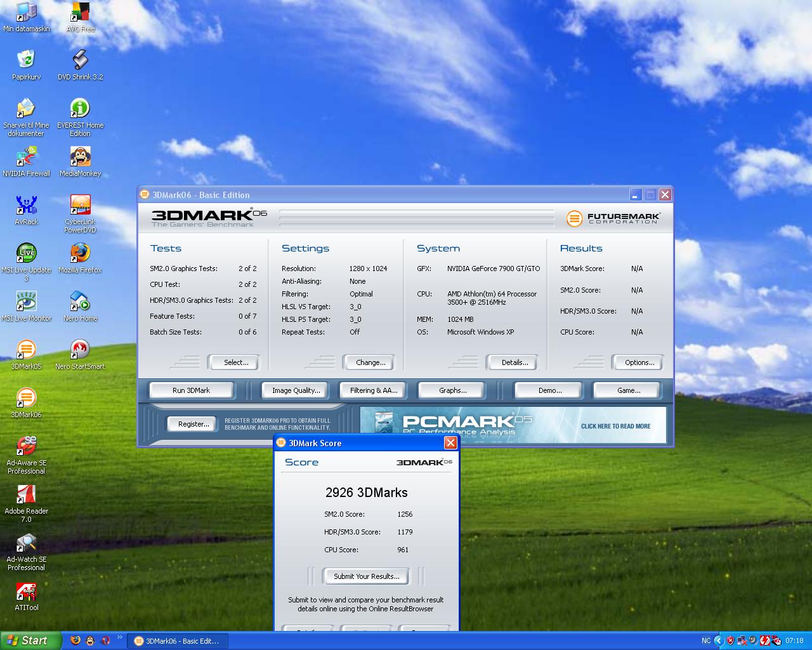This screenshot has width=812, height=650.
Task: Switch to 3DMark06 Basic Edition taskbar item
Action: 178,641
